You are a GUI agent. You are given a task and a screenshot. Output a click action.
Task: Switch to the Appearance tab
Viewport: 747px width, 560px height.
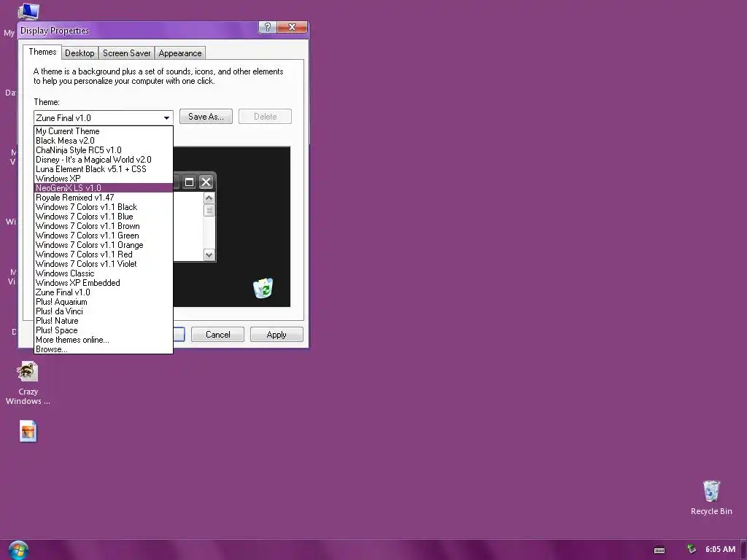click(x=180, y=52)
